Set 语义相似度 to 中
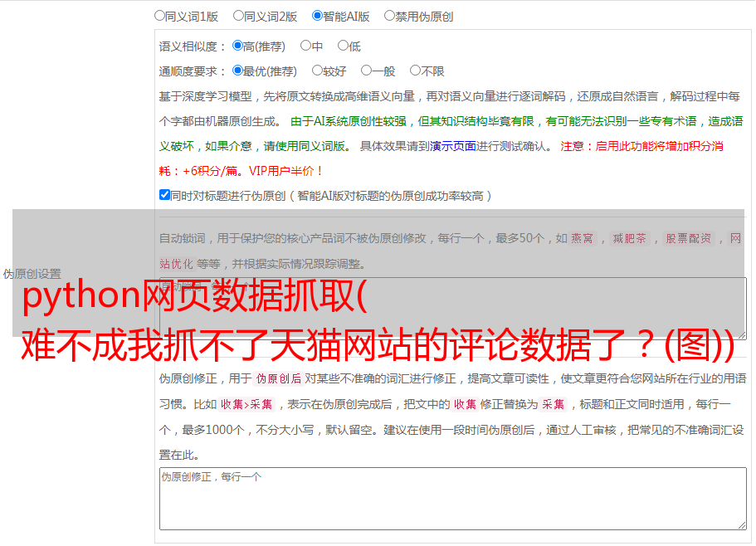Screen dimensions: 756x546 [305, 46]
